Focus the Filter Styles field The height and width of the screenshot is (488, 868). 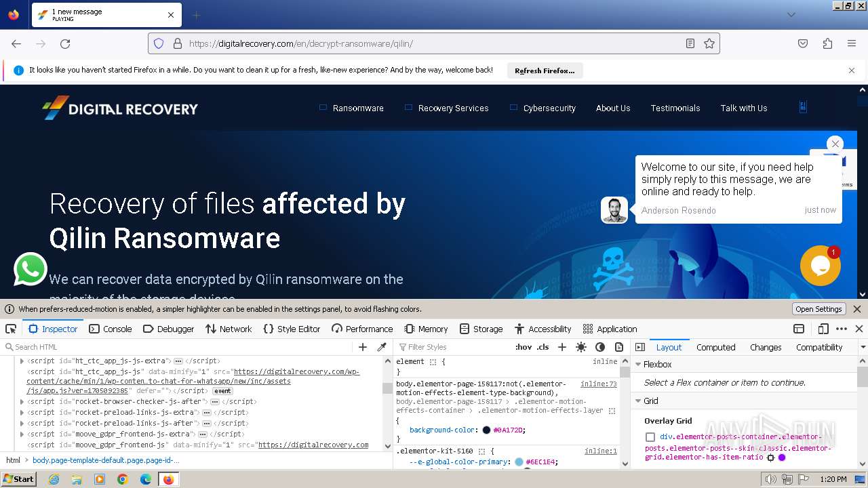point(454,347)
